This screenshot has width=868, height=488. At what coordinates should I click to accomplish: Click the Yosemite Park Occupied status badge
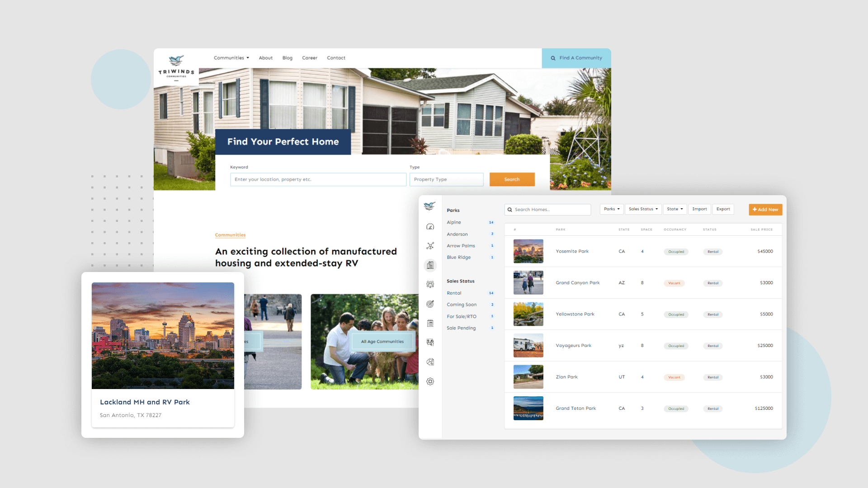pos(675,251)
